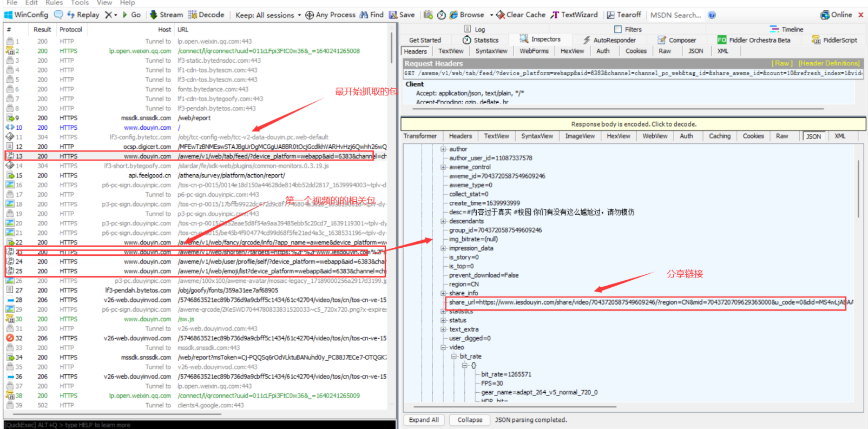Open the Timeline tab
This screenshot has width=868, height=429.
coord(786,29)
